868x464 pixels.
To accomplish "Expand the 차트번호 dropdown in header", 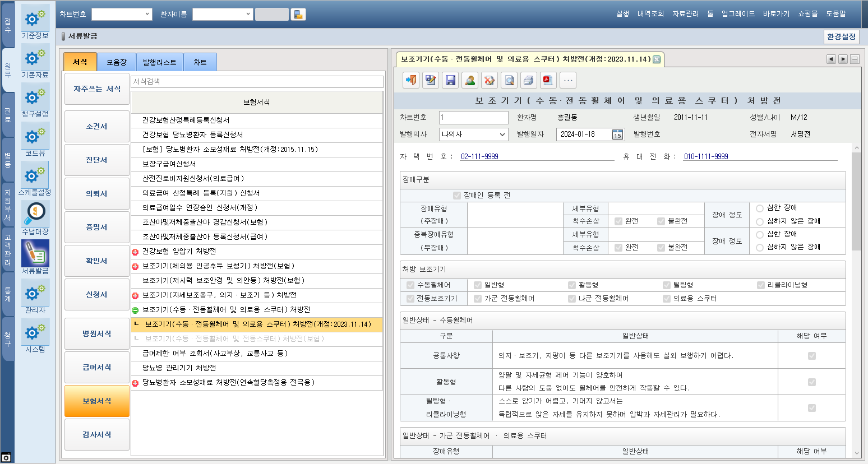I will click(x=147, y=15).
